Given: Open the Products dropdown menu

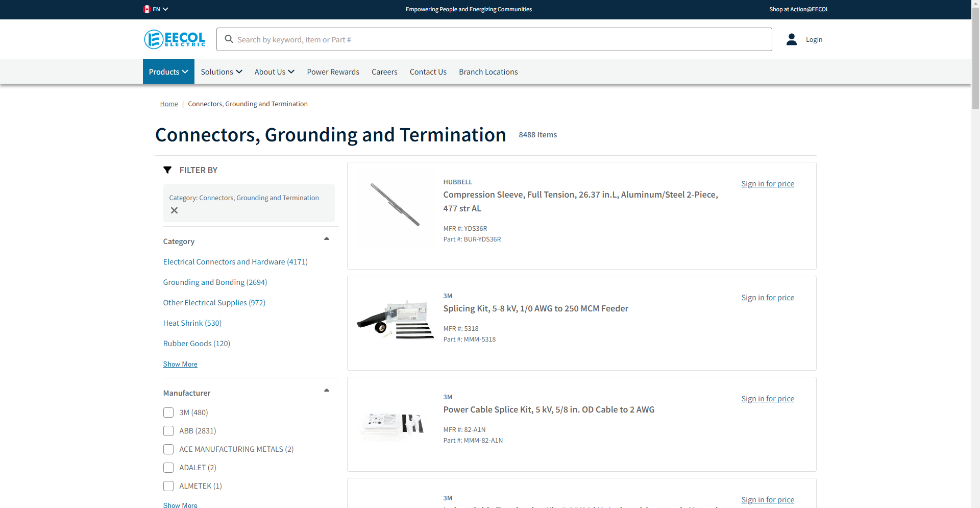Looking at the screenshot, I should tap(168, 72).
